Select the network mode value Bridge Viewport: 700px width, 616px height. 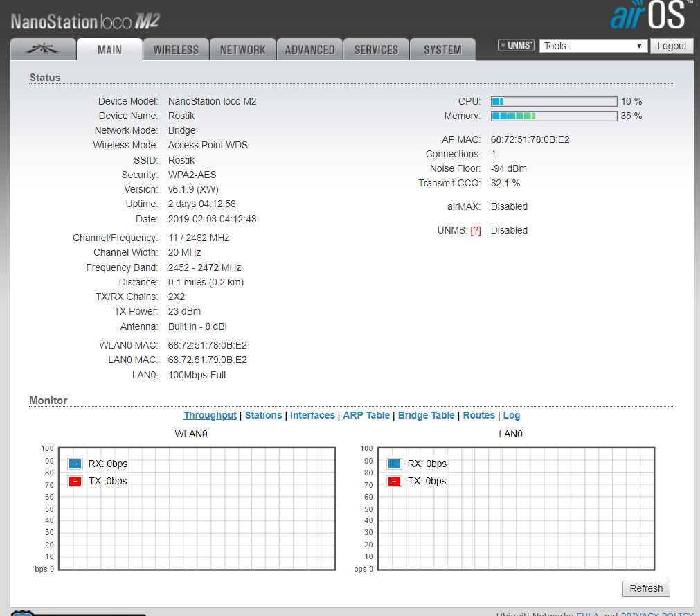181,130
